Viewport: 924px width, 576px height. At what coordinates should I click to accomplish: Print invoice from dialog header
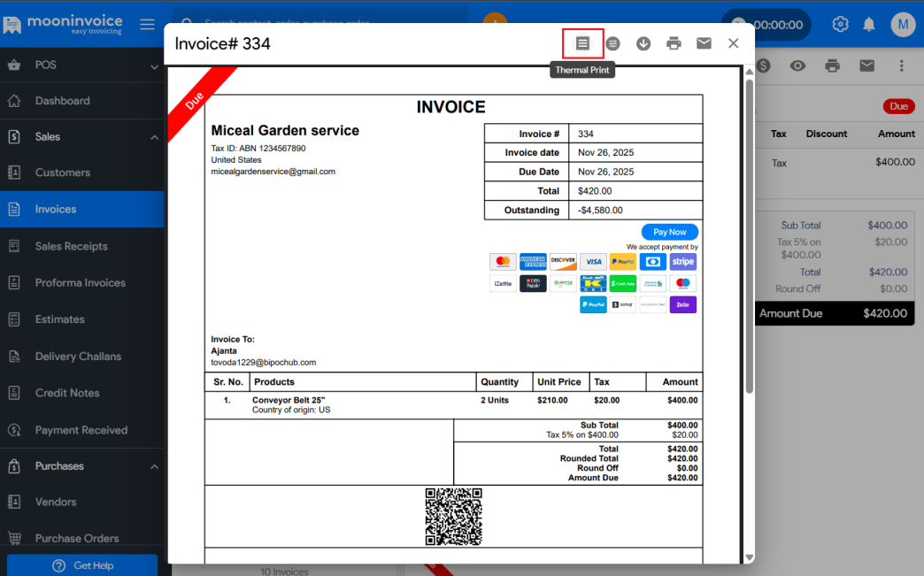[x=674, y=43]
